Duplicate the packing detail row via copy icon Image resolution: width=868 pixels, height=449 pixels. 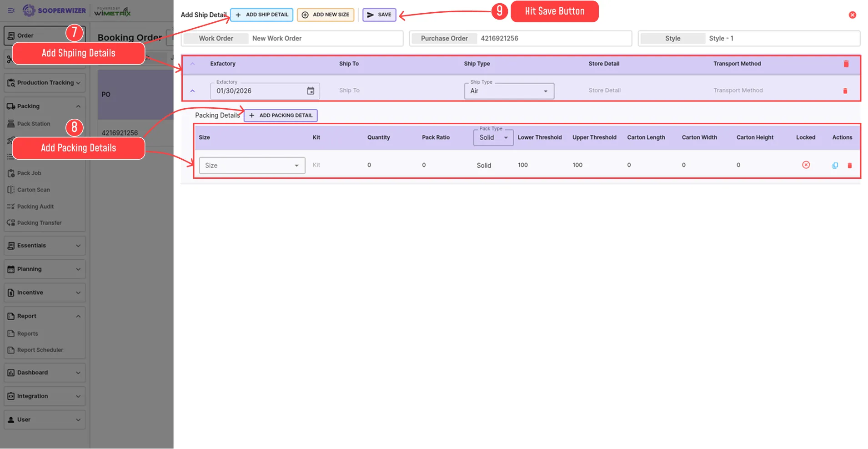[835, 166]
